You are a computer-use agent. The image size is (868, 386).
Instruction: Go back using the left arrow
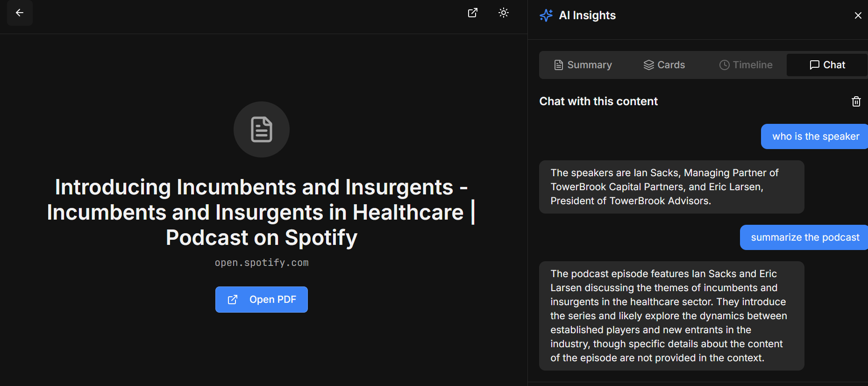pos(20,13)
